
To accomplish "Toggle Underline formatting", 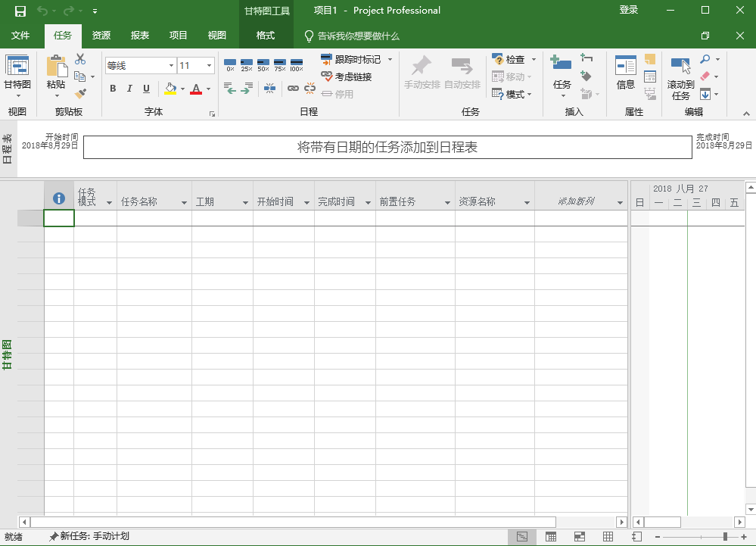I will coord(146,89).
